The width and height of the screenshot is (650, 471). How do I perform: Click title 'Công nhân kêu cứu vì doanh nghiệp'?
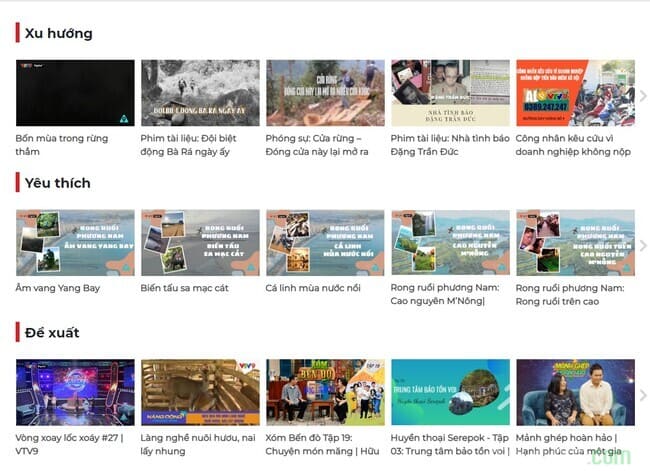pyautogui.click(x=573, y=145)
